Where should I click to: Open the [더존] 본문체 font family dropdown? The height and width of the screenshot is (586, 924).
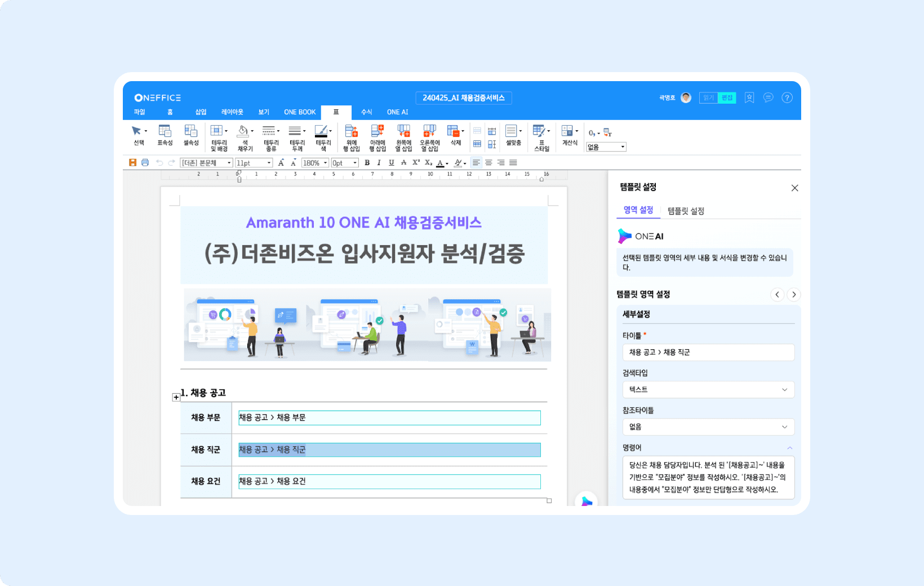(206, 163)
